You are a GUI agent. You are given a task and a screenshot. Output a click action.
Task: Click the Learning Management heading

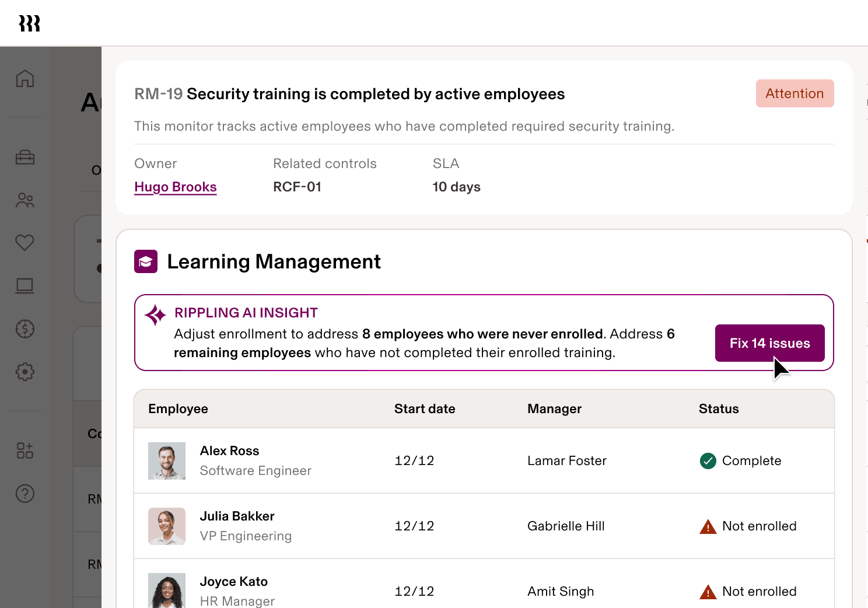(x=274, y=261)
